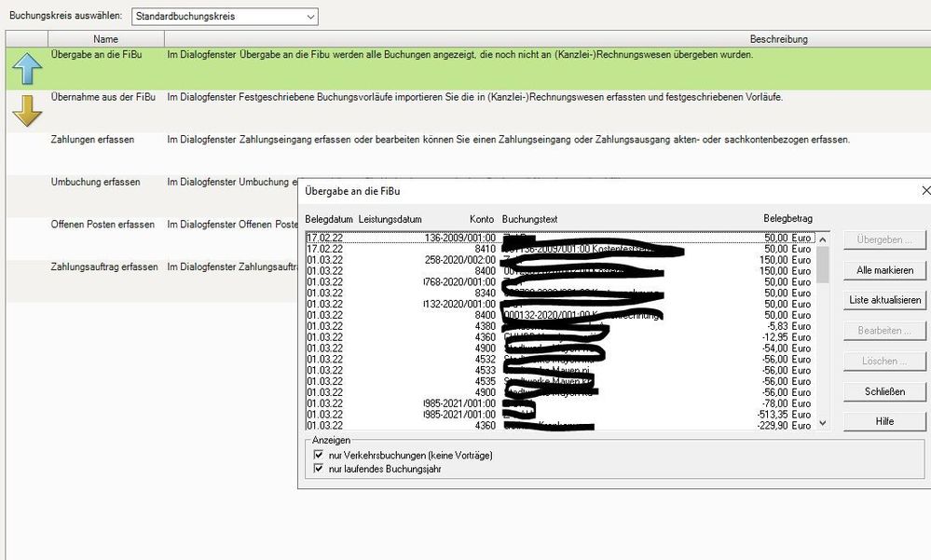This screenshot has height=560, width=931.
Task: Click the 'Schließen' button in dialog
Action: click(884, 391)
